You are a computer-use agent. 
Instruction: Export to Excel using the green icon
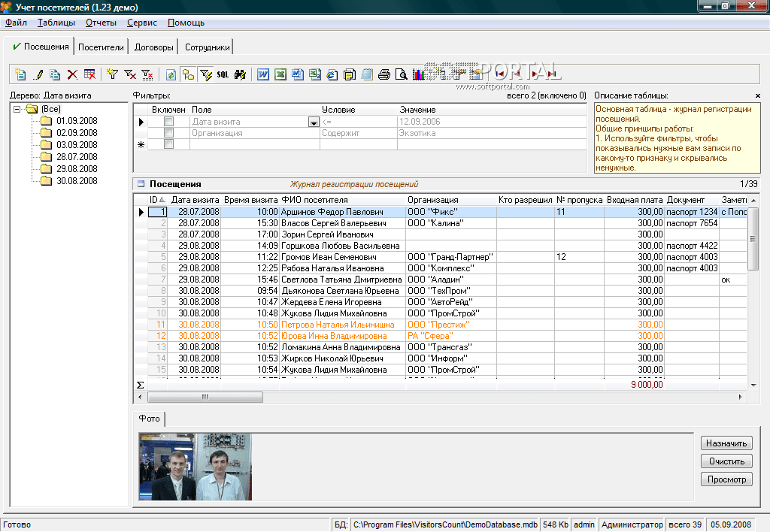pyautogui.click(x=280, y=74)
